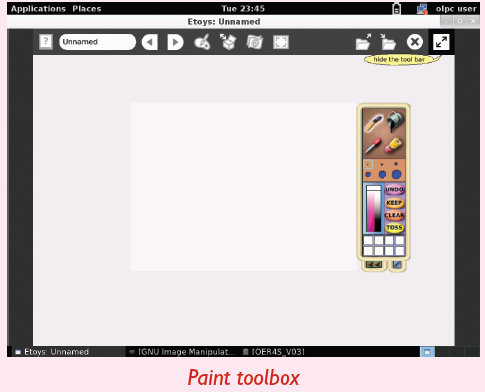Select the paintbrush tool in paint toolbox
The image size is (485, 392).
[x=373, y=123]
